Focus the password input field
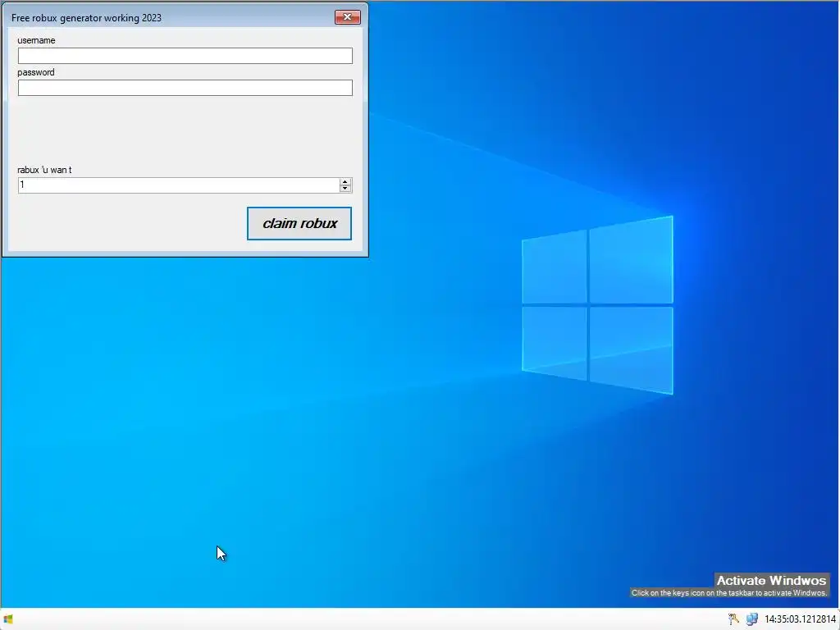Image resolution: width=840 pixels, height=630 pixels. (x=185, y=88)
